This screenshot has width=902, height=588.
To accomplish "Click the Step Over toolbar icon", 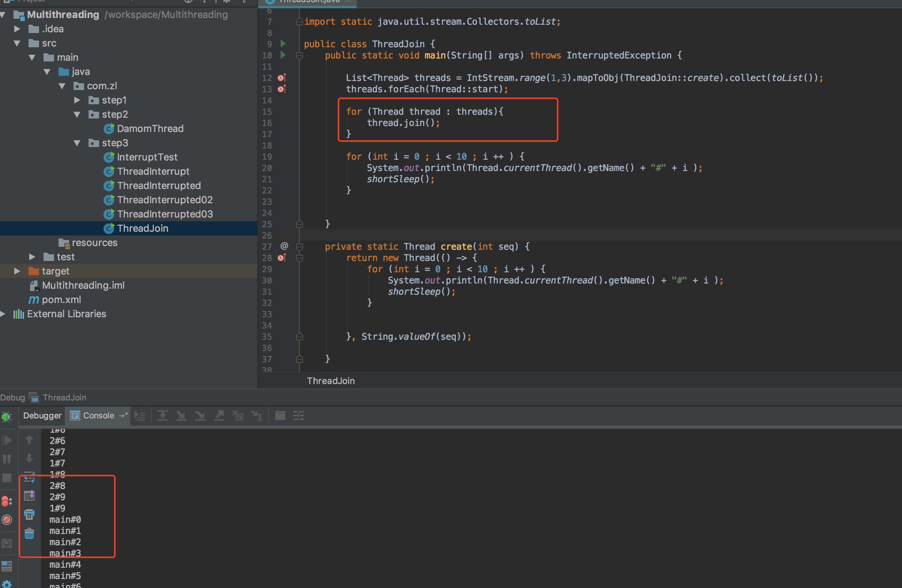I will [x=162, y=416].
